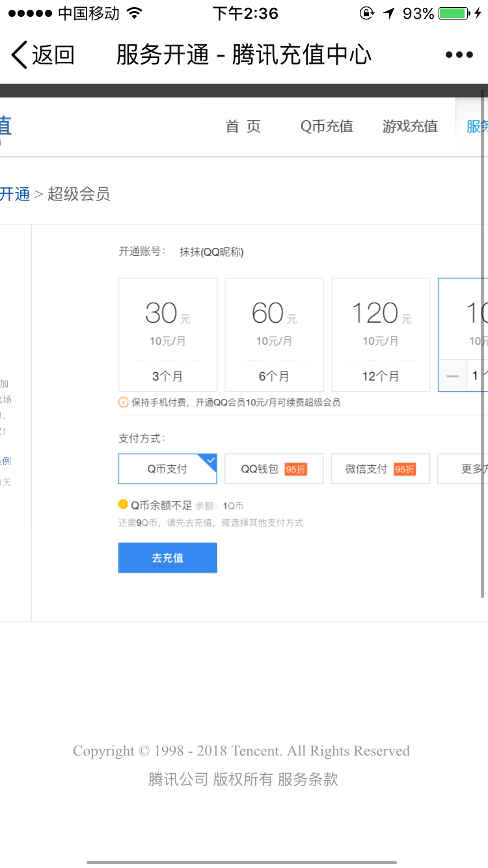Screen dimensions: 488x868
Task: Select the 120元 12个月 plan
Action: (381, 334)
